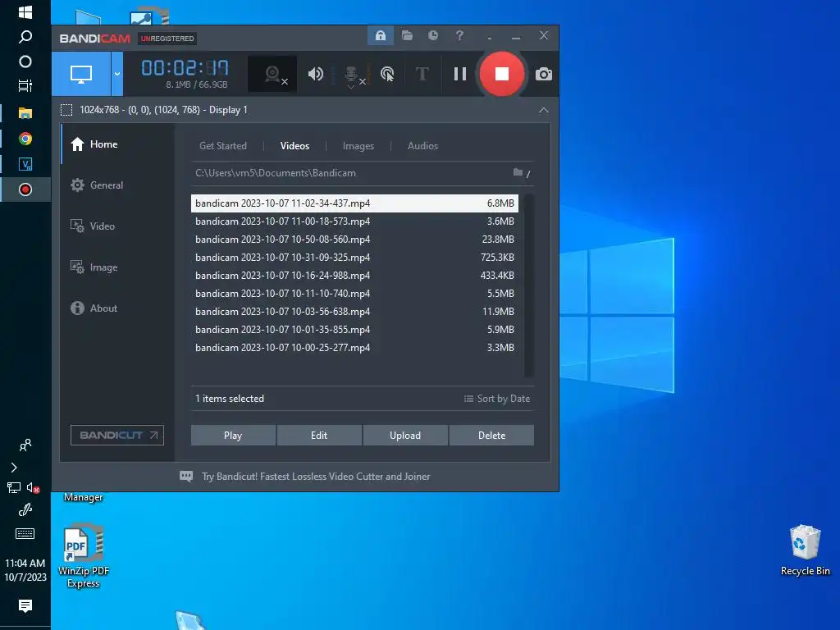Switch to the Get Started tab
The height and width of the screenshot is (630, 840).
point(223,146)
